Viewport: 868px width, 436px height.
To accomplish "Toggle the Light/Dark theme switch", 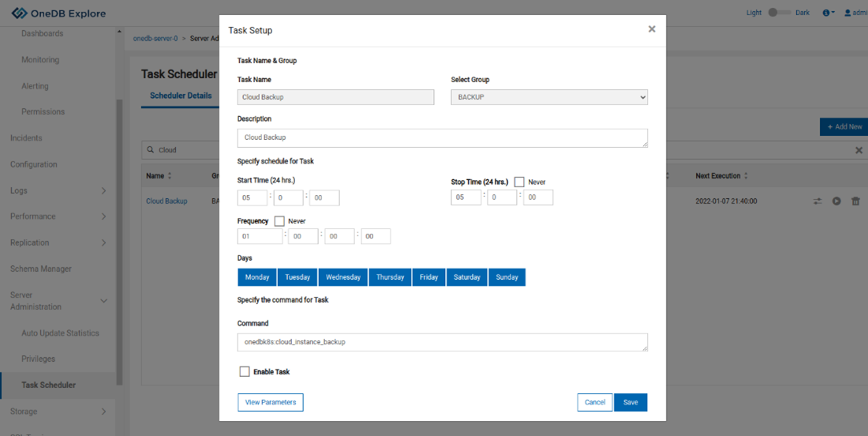I will [x=779, y=13].
